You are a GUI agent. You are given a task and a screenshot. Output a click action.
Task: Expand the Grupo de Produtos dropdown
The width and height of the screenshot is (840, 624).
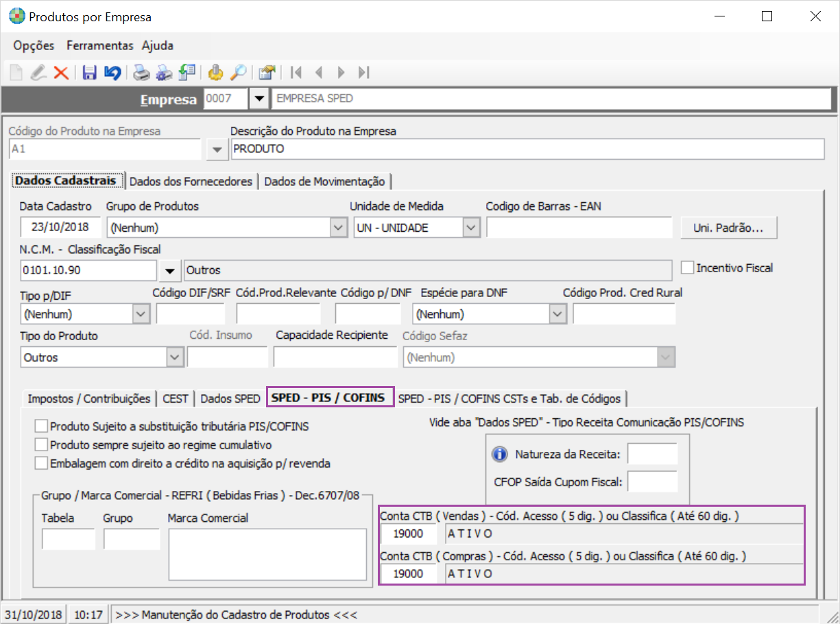[338, 228]
